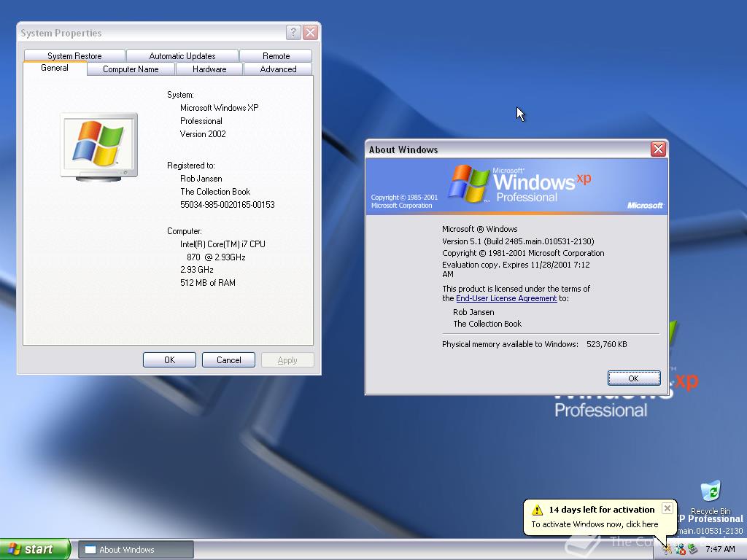Click the green Safely Remove Hardware tray icon
The width and height of the screenshot is (747, 560).
692,550
